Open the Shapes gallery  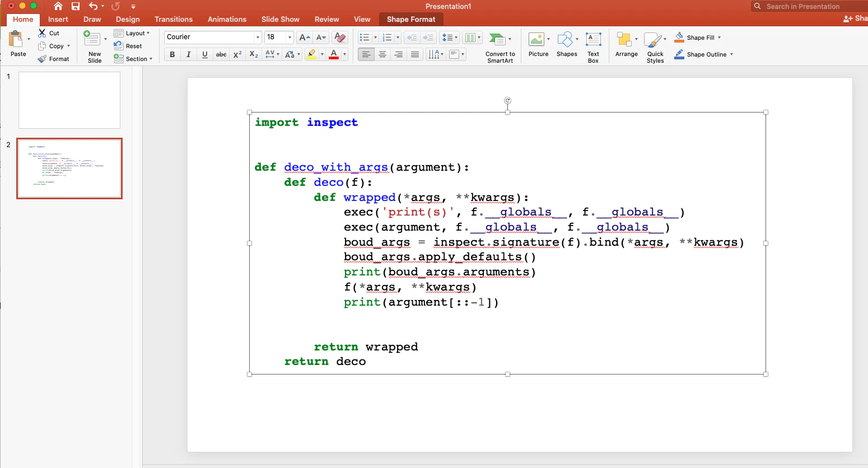point(567,45)
